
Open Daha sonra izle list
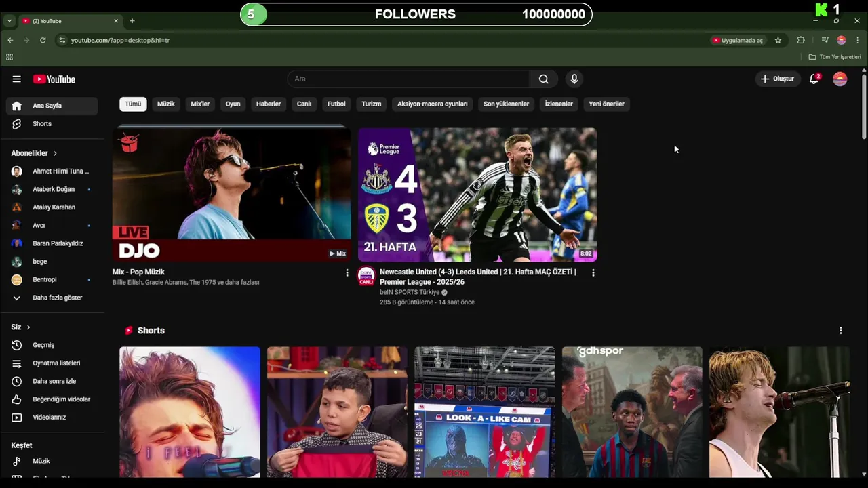pos(52,381)
